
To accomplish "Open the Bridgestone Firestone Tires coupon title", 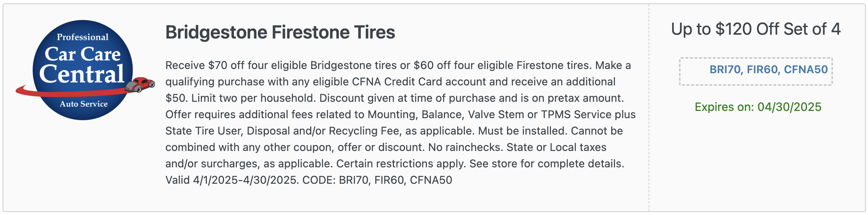I will pos(280,32).
